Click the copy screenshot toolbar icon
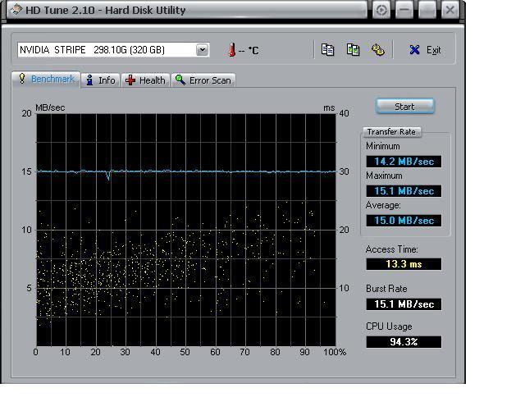 (353, 50)
